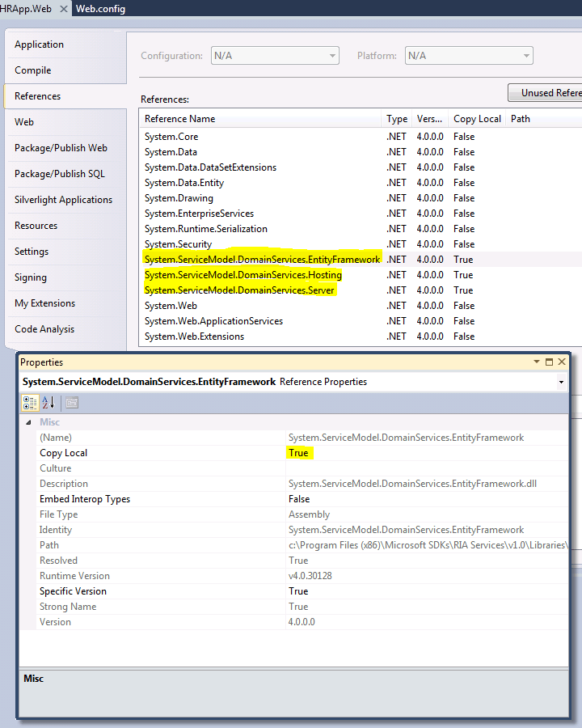Open the Compile settings page
The height and width of the screenshot is (728, 582).
pos(33,70)
